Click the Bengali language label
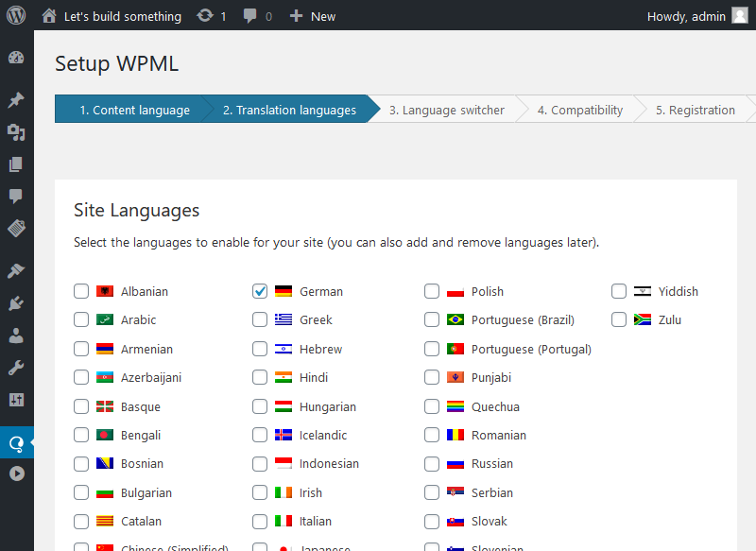This screenshot has width=756, height=551. [141, 436]
